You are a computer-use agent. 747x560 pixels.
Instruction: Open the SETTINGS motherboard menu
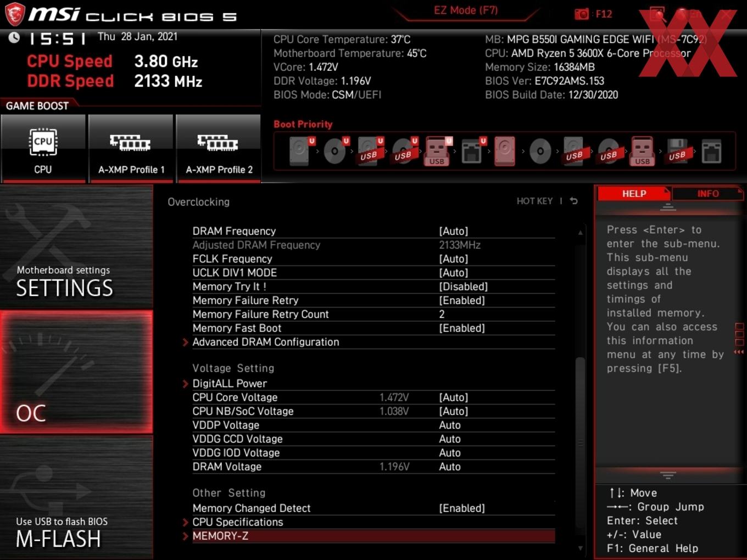(76, 247)
